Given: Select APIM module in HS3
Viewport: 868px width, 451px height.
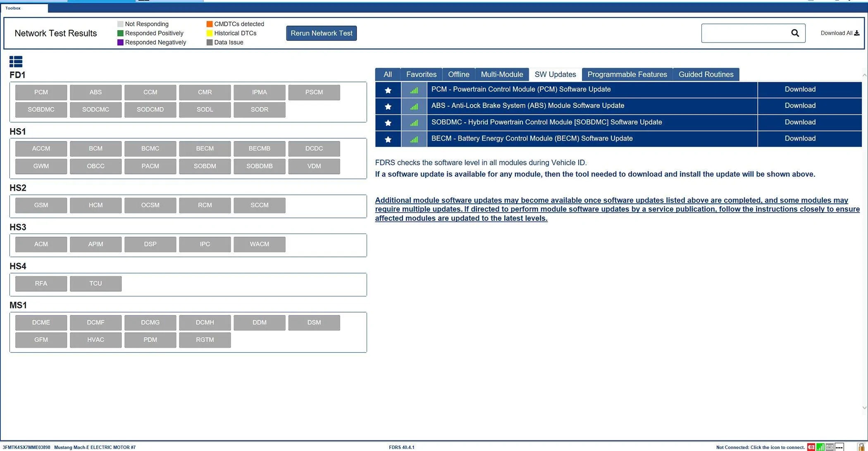Looking at the screenshot, I should click(x=95, y=244).
